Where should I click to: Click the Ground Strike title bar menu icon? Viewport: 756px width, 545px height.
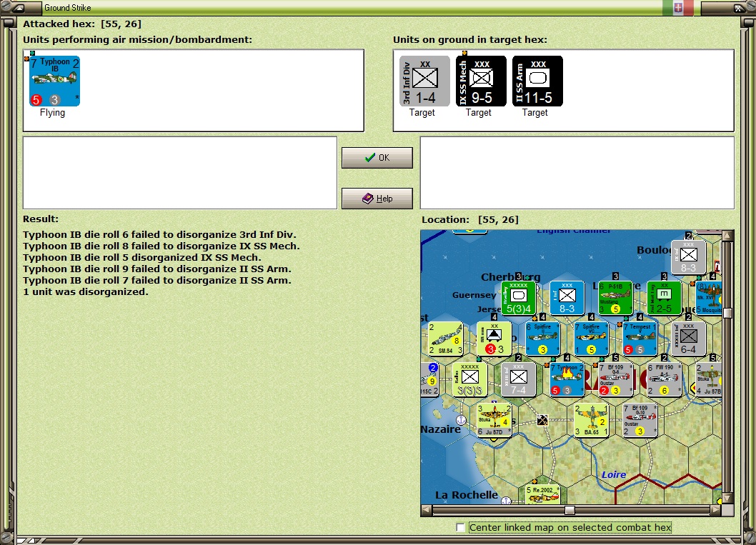pos(19,8)
